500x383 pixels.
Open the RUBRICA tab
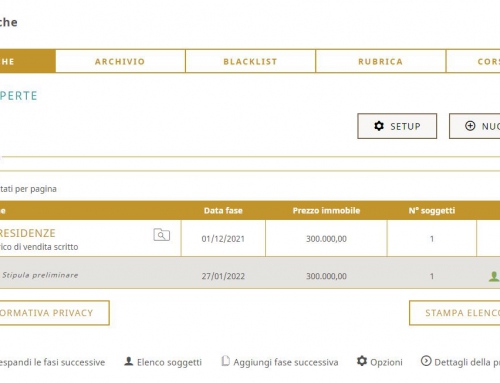tap(380, 61)
